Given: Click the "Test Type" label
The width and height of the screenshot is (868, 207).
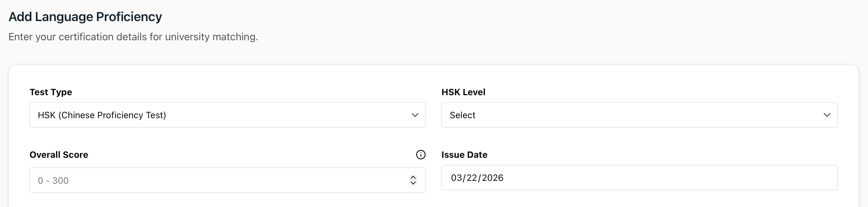Looking at the screenshot, I should pos(51,92).
